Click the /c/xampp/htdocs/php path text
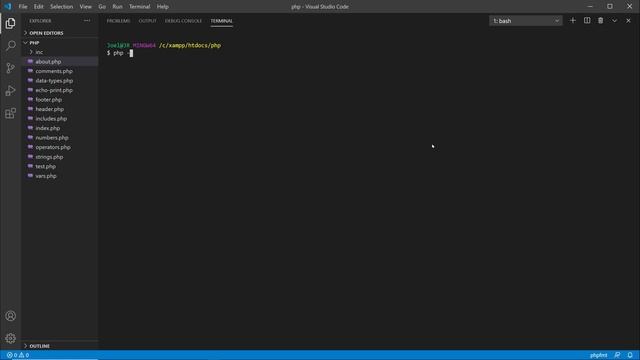The height and width of the screenshot is (360, 640). pos(190,46)
